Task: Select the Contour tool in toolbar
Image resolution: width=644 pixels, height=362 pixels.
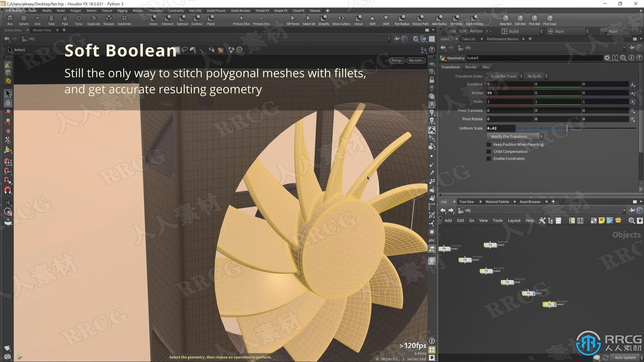Action: 196,19
